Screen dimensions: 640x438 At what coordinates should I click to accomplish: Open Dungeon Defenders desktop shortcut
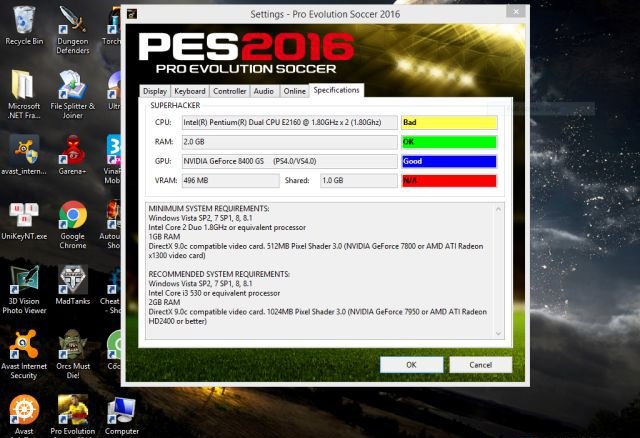point(73,29)
